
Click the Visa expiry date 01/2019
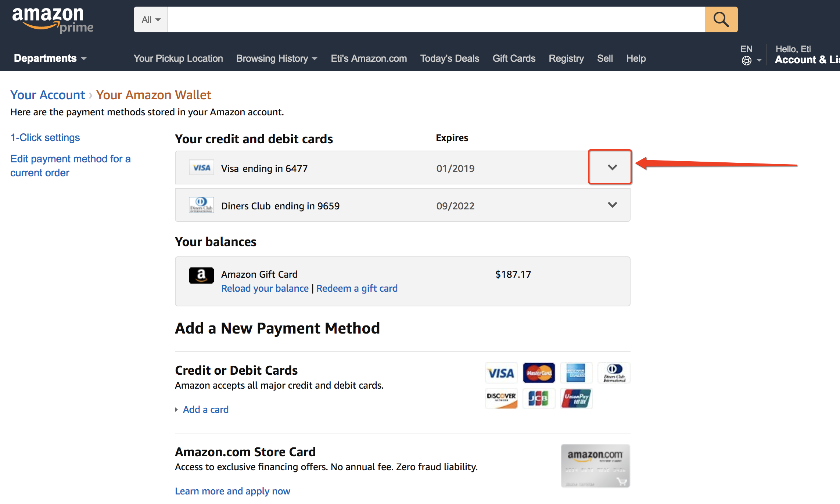pos(455,168)
